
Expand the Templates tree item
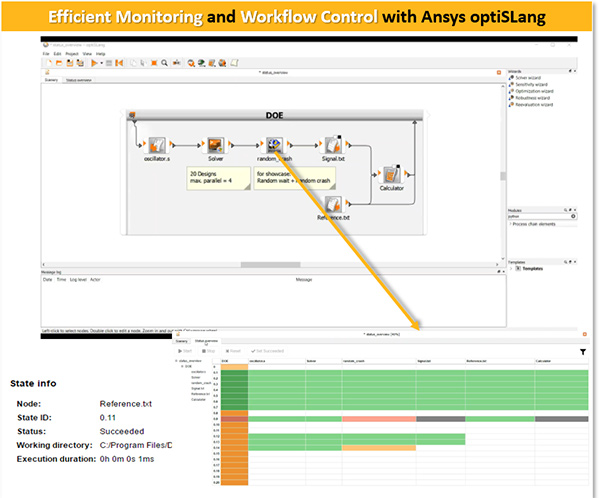pos(511,269)
